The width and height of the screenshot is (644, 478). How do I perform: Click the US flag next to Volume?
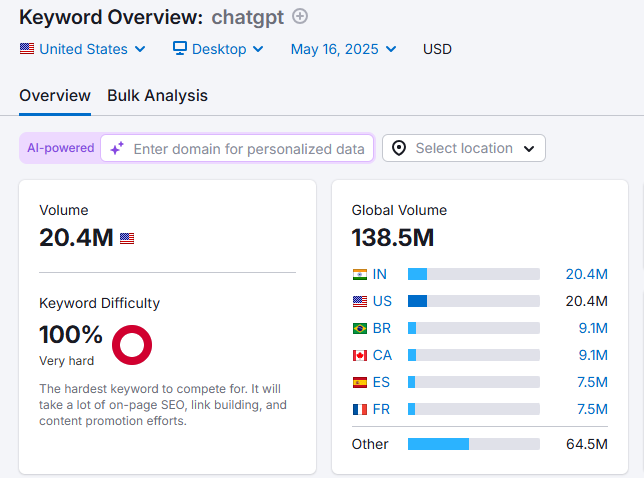pos(127,238)
